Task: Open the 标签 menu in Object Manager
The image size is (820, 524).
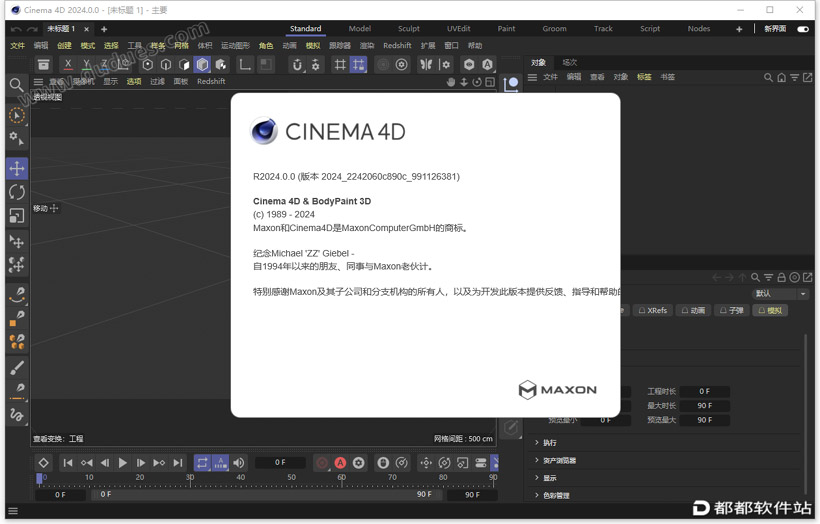Action: (x=644, y=77)
